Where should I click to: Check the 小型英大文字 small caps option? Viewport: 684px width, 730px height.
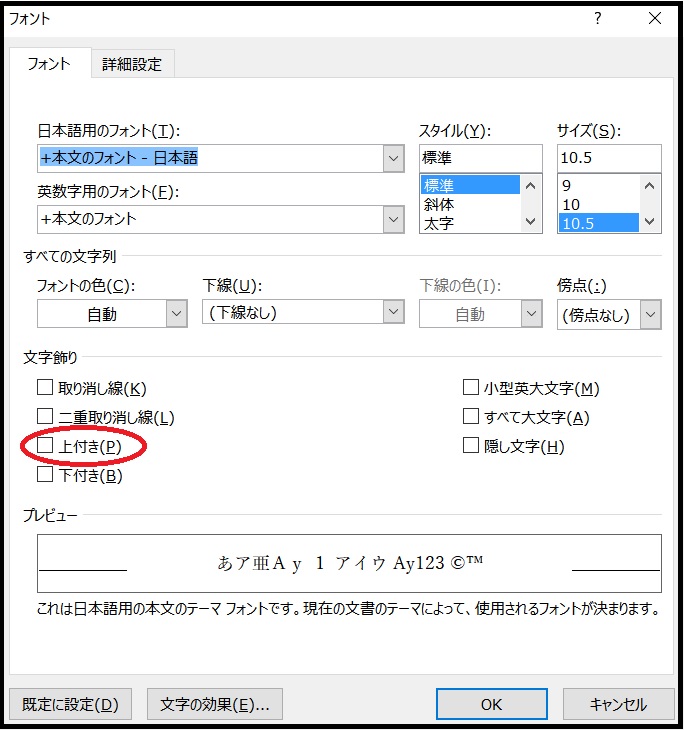point(471,388)
